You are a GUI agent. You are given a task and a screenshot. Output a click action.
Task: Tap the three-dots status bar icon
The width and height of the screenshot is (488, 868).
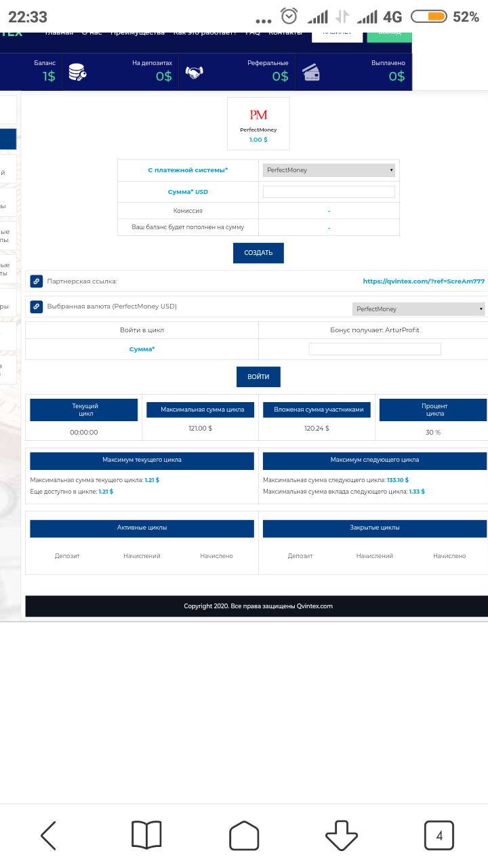264,21
